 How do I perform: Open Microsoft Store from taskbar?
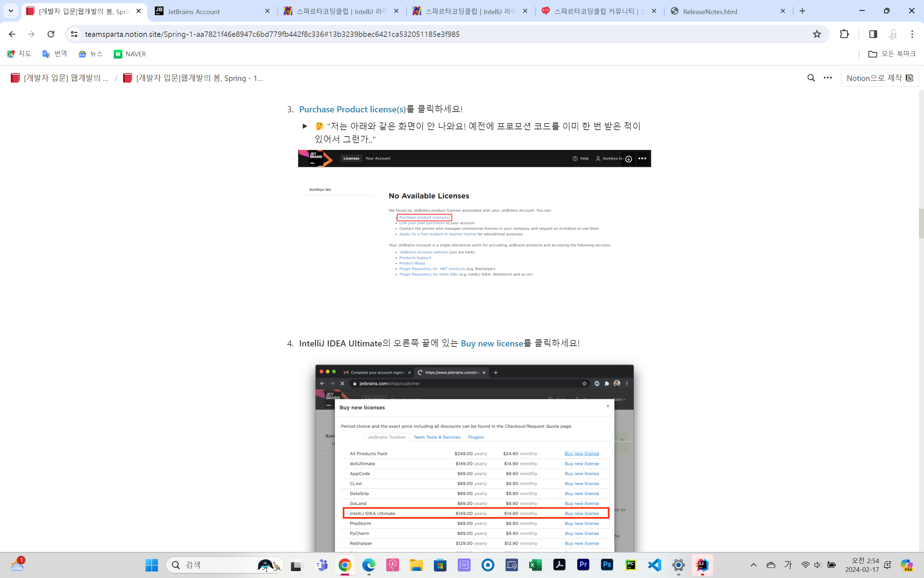click(x=440, y=565)
